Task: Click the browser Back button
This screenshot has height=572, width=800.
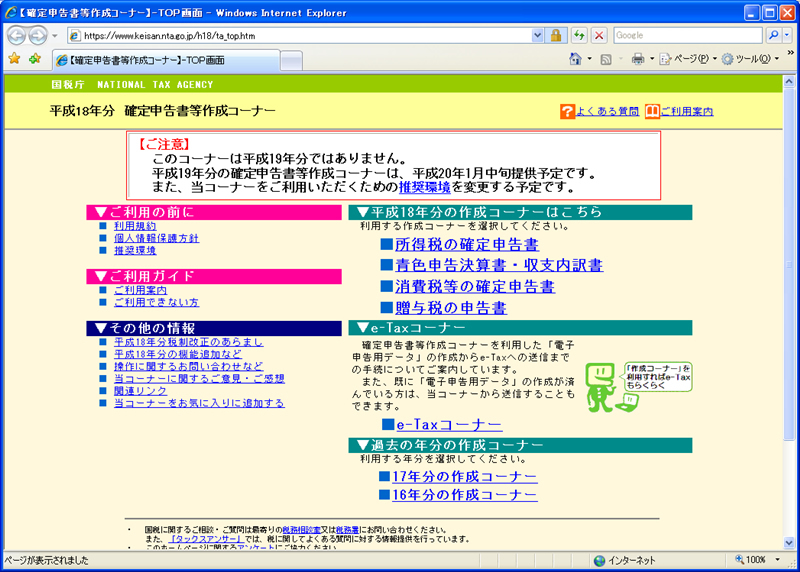Action: pyautogui.click(x=17, y=35)
